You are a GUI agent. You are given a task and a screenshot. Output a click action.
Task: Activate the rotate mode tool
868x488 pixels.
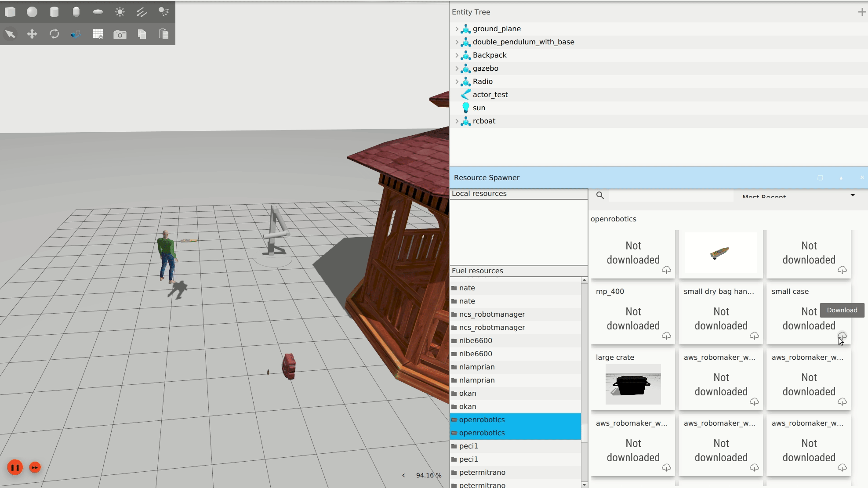(54, 34)
